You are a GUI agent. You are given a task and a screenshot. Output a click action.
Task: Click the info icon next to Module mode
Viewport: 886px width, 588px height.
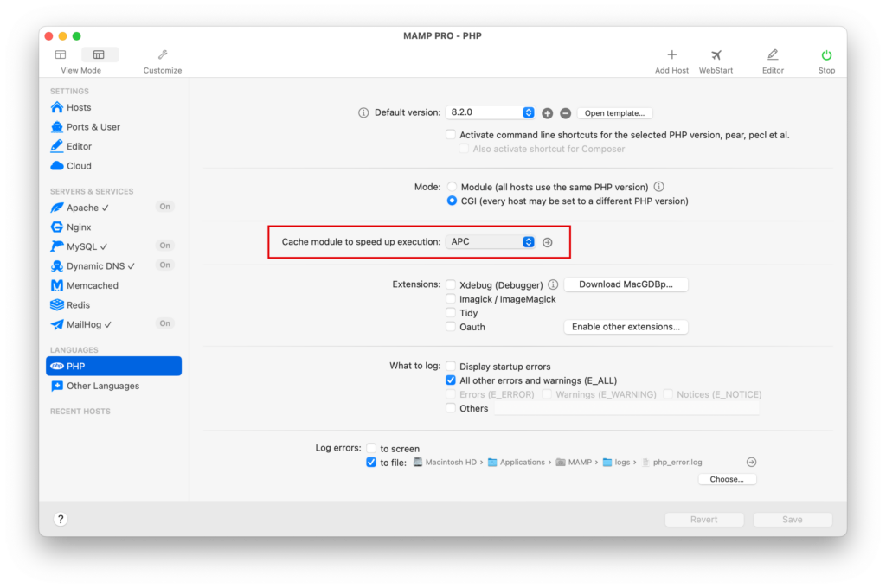pyautogui.click(x=658, y=187)
